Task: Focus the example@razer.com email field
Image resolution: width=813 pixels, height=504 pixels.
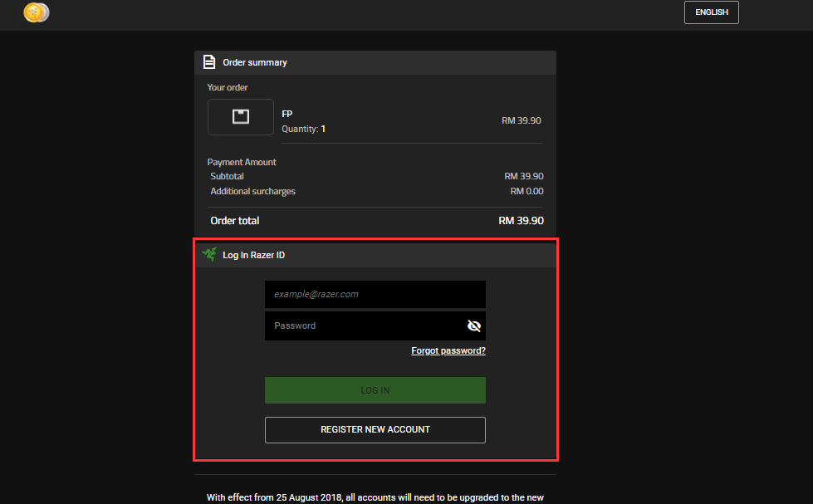Action: 375,294
